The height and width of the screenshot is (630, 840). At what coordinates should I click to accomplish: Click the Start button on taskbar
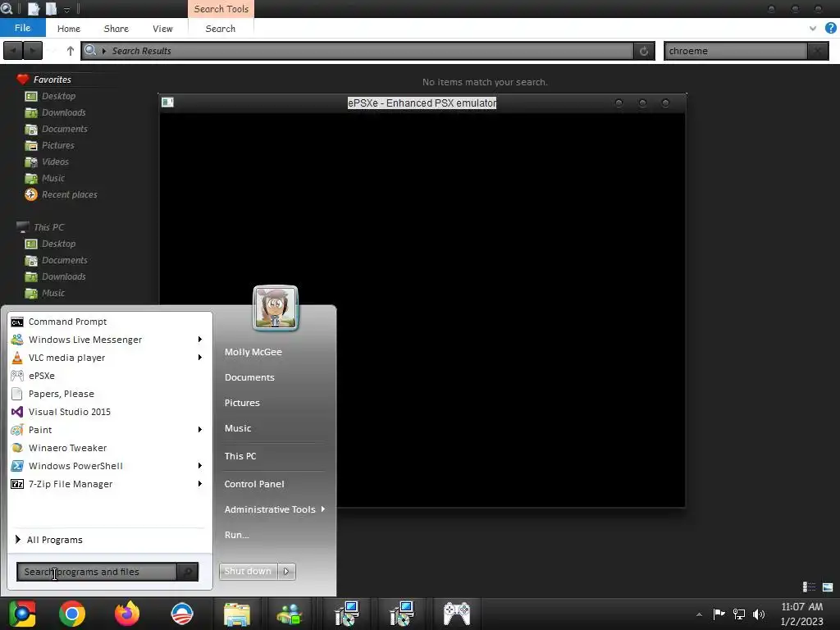tap(22, 614)
